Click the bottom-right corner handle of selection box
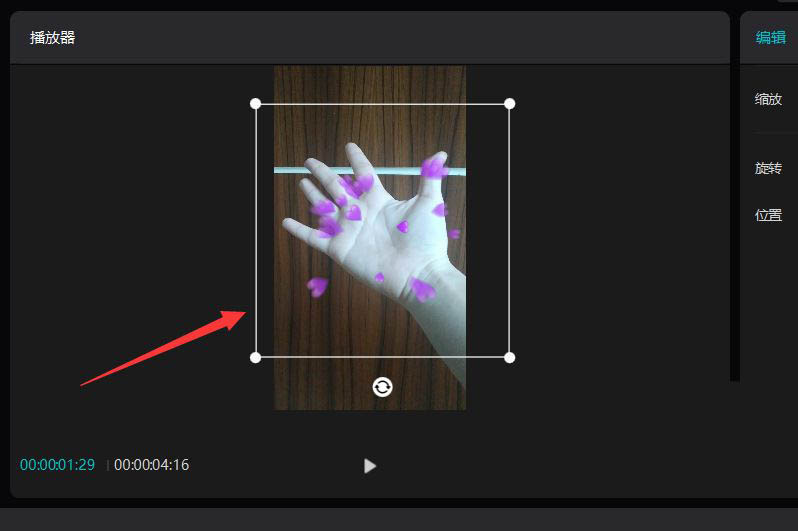798x531 pixels. click(509, 357)
